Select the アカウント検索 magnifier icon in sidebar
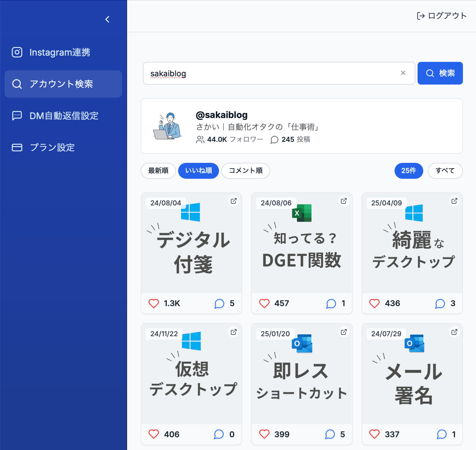Viewport: 476px width, 450px height. pos(17,84)
